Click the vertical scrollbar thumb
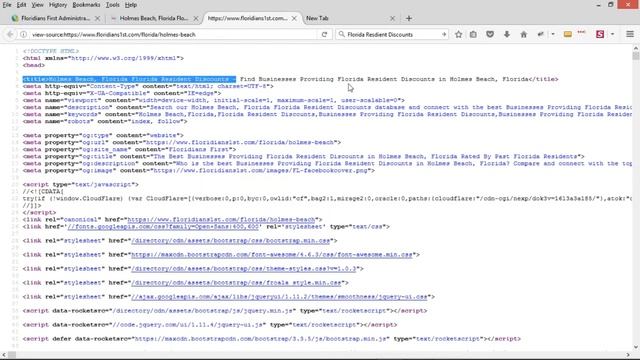This screenshot has height=360, width=640. [636, 56]
